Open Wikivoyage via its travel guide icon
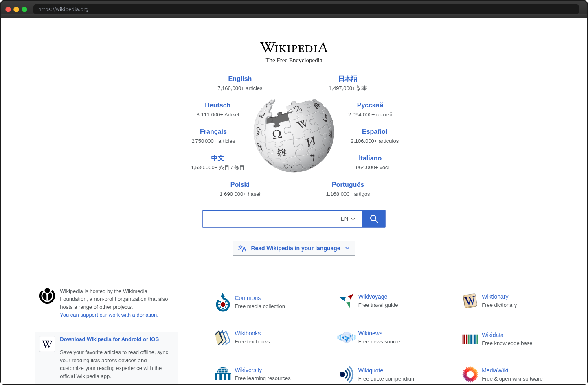This screenshot has height=385, width=588. coord(347,300)
